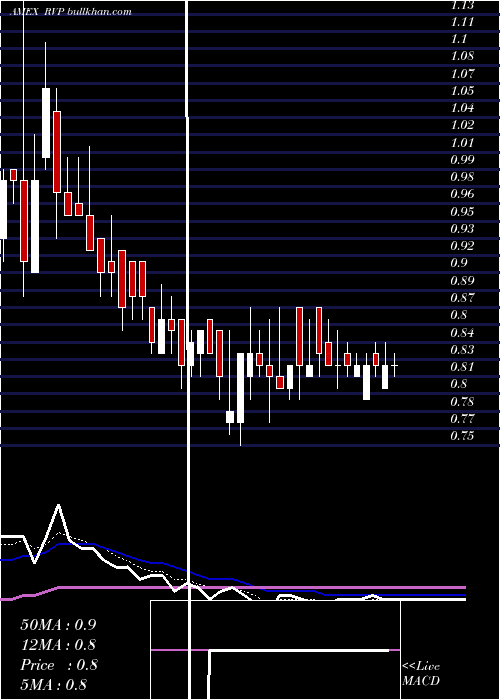Select the 0.95 price axis label

coord(462,211)
